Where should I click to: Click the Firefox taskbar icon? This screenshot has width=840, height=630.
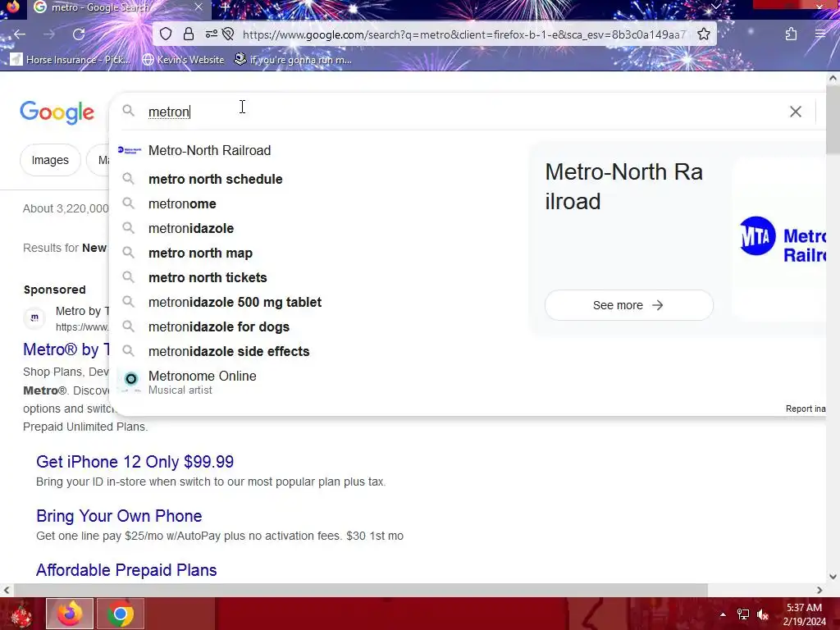[70, 614]
